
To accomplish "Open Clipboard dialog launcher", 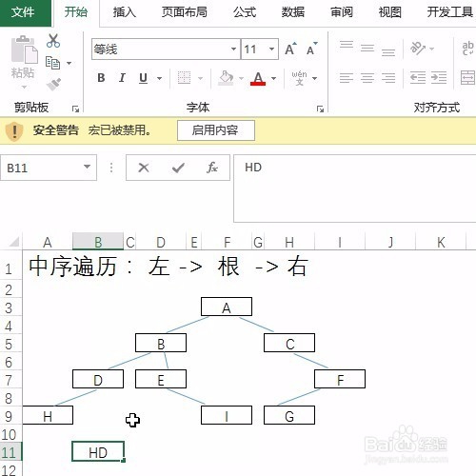I will 75,109.
